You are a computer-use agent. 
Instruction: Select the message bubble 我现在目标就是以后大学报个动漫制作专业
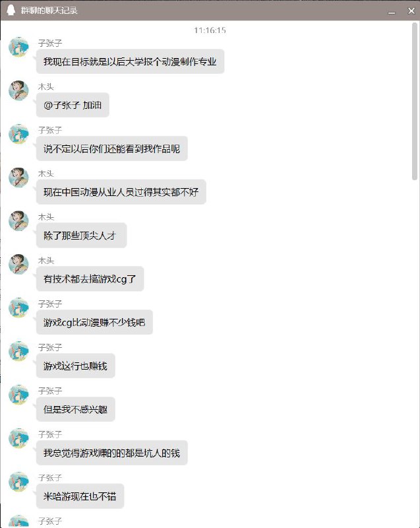[x=130, y=61]
